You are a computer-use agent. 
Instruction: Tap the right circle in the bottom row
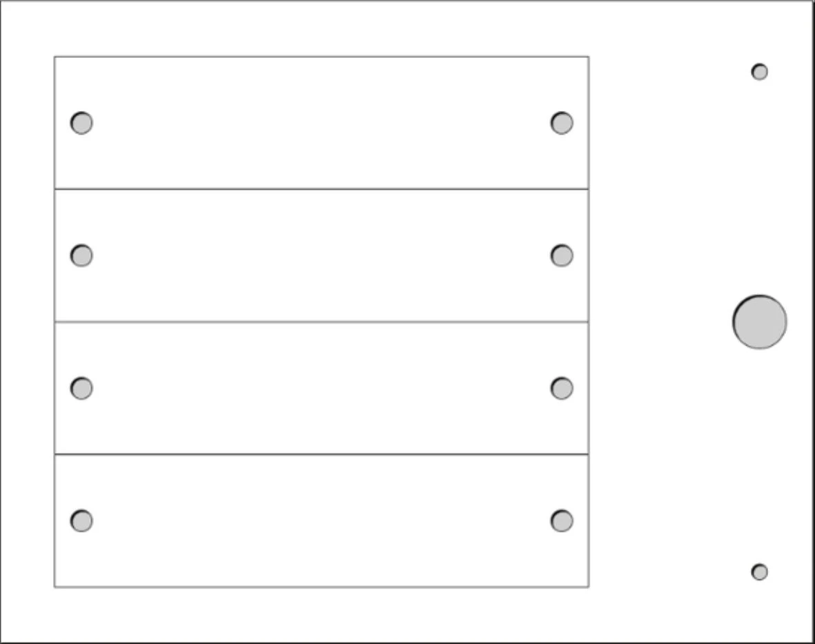pos(562,520)
